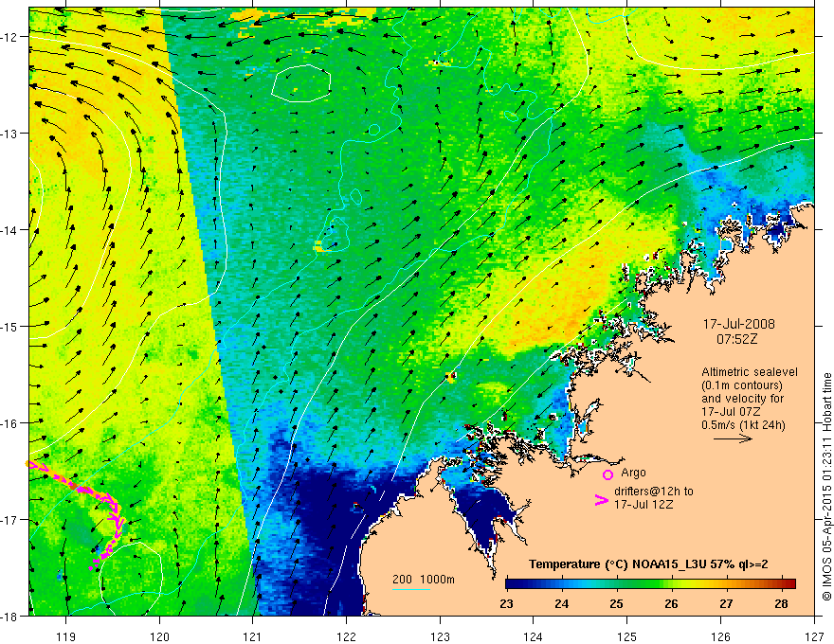Click the longitude axis label 122
The image size is (834, 644).
(346, 636)
